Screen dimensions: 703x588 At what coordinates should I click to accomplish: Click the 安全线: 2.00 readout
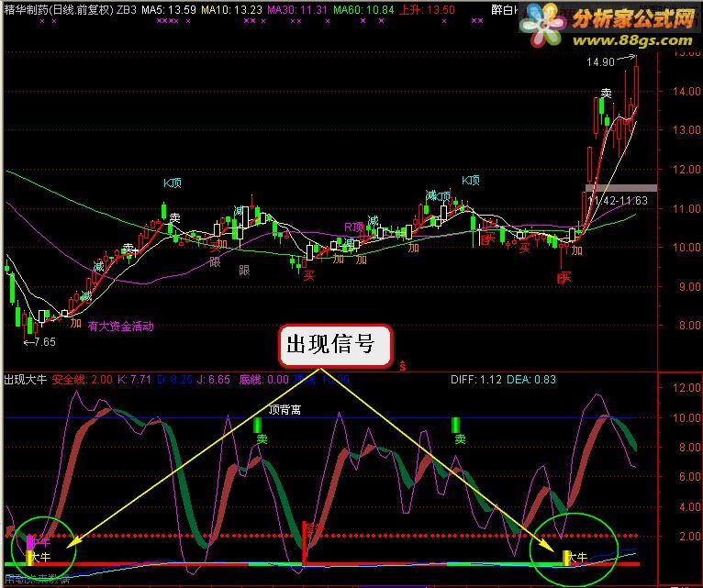[x=83, y=380]
